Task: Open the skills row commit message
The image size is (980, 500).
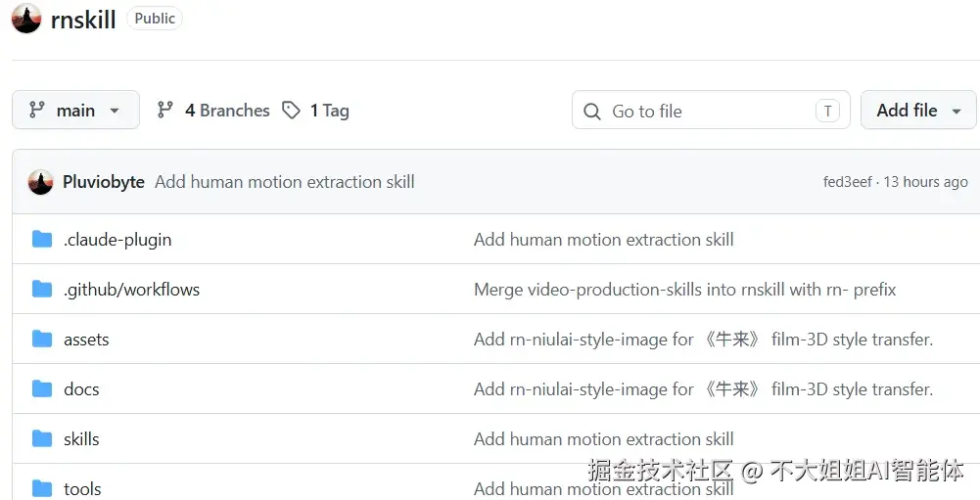Action: (604, 439)
